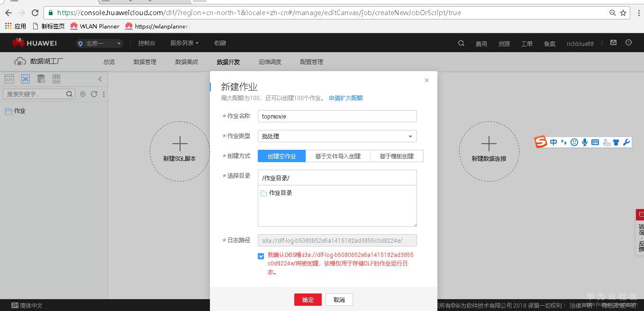The height and width of the screenshot is (311, 644).
Task: Toggle the 中 Chinese input mode
Action: 553,142
